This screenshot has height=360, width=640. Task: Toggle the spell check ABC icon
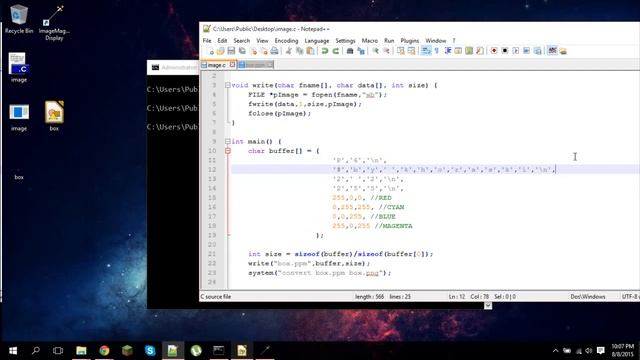(x=552, y=51)
